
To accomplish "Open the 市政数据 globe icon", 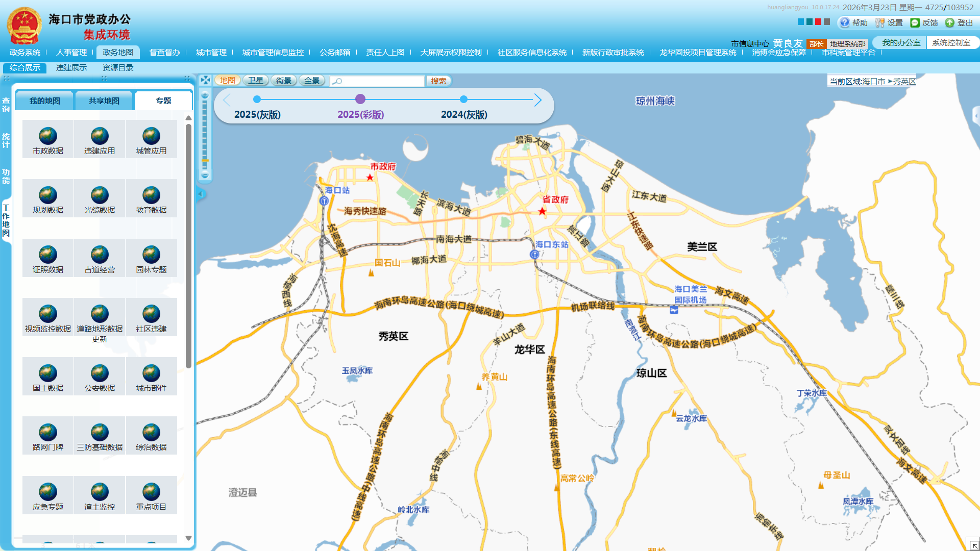I will [x=48, y=136].
